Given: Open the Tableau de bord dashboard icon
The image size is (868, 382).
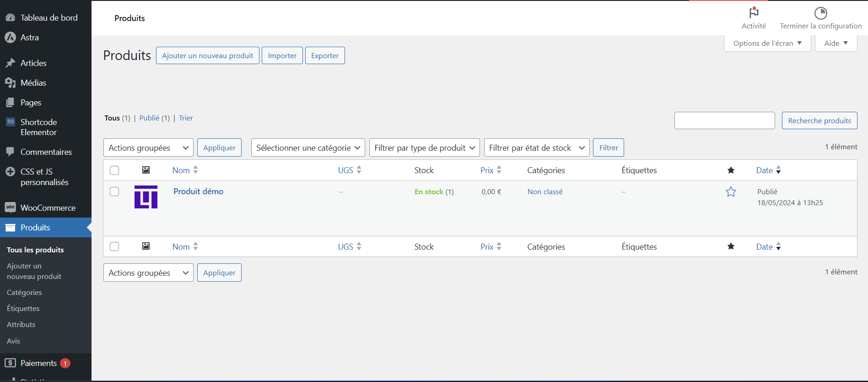Looking at the screenshot, I should [10, 18].
